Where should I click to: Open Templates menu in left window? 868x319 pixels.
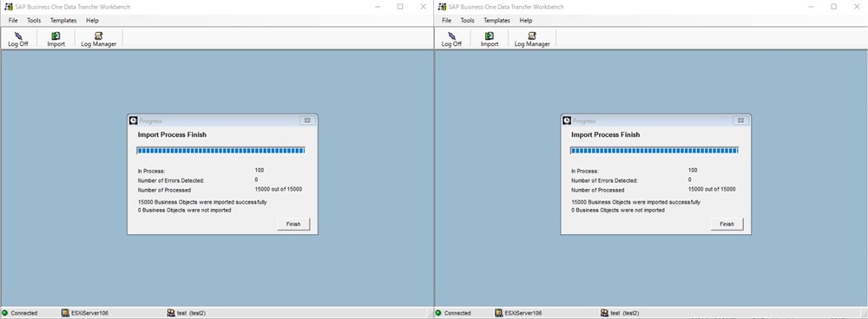pyautogui.click(x=63, y=21)
